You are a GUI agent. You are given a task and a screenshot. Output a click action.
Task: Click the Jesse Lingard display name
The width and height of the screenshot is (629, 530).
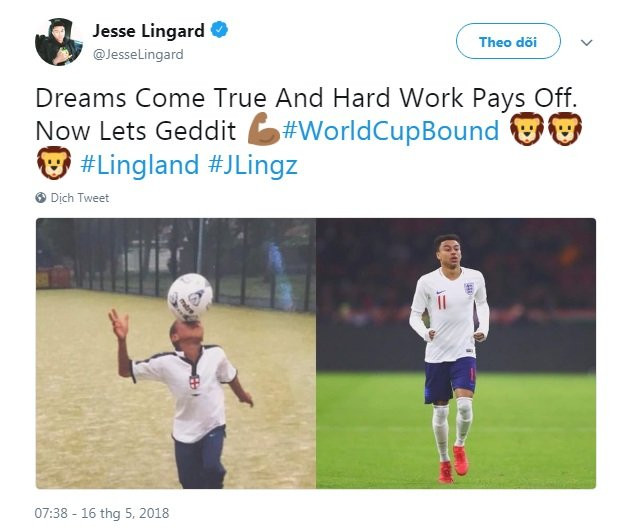click(x=148, y=31)
